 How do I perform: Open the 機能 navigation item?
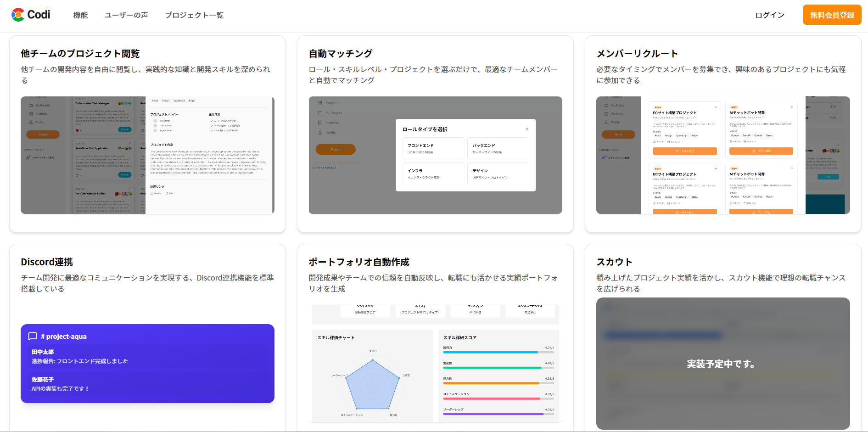pyautogui.click(x=80, y=15)
